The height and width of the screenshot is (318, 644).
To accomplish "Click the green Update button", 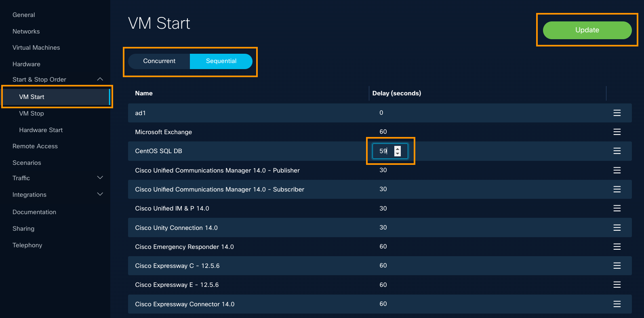I will [587, 30].
